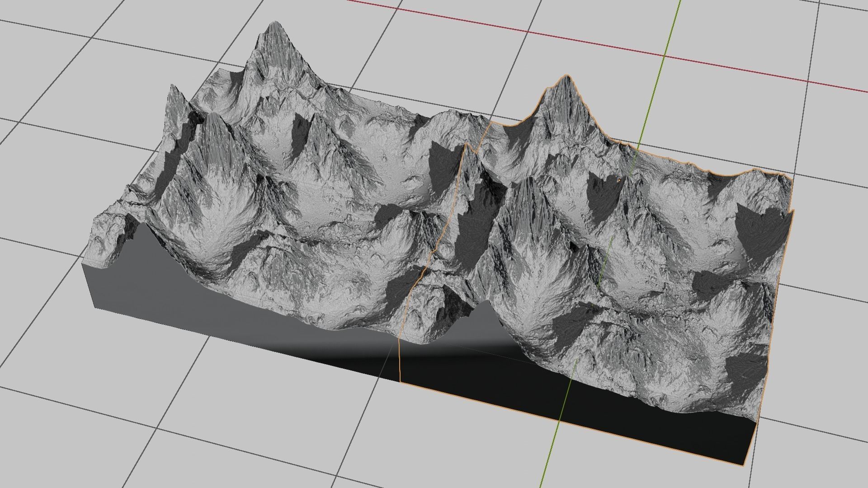Click the orange origin dot on selected terrain
Viewport: 868px width, 488px height.
click(619, 180)
